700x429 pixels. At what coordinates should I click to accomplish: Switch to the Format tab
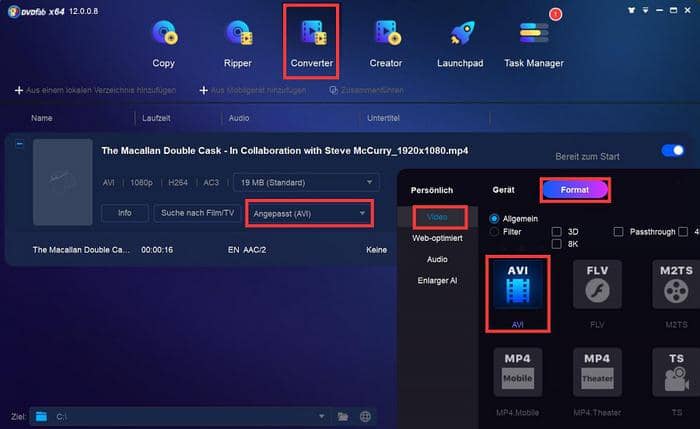pos(575,190)
